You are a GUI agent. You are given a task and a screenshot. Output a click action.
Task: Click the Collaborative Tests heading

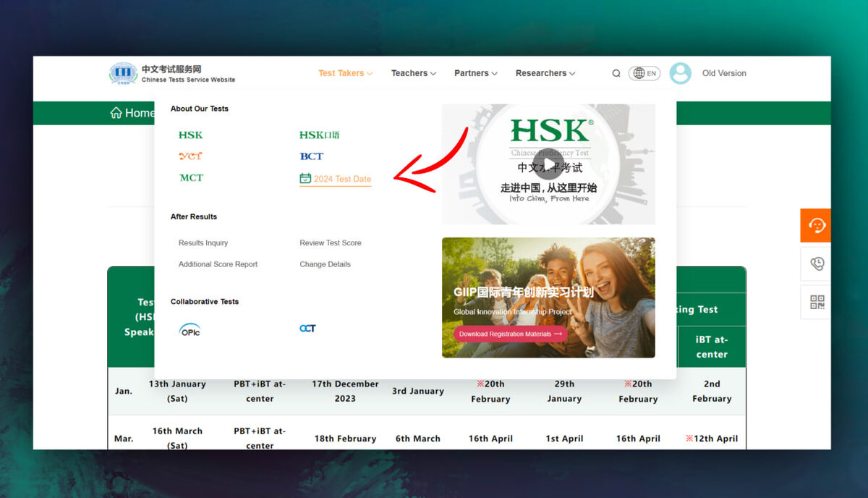coord(205,301)
